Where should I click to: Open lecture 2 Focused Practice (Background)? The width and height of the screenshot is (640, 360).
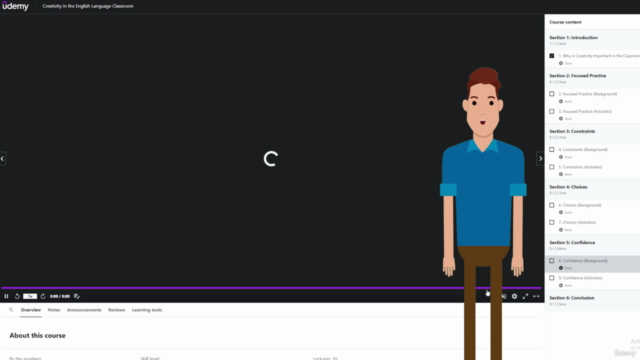pyautogui.click(x=588, y=94)
